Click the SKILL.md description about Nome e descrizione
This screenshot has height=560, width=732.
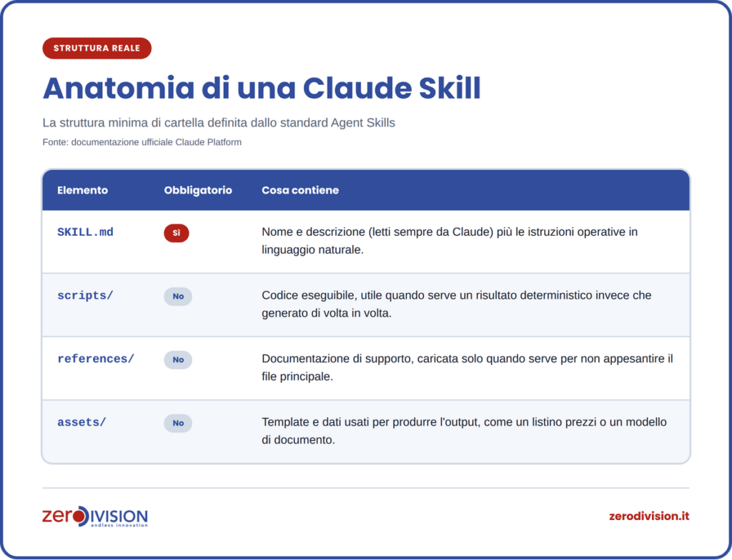tap(450, 241)
